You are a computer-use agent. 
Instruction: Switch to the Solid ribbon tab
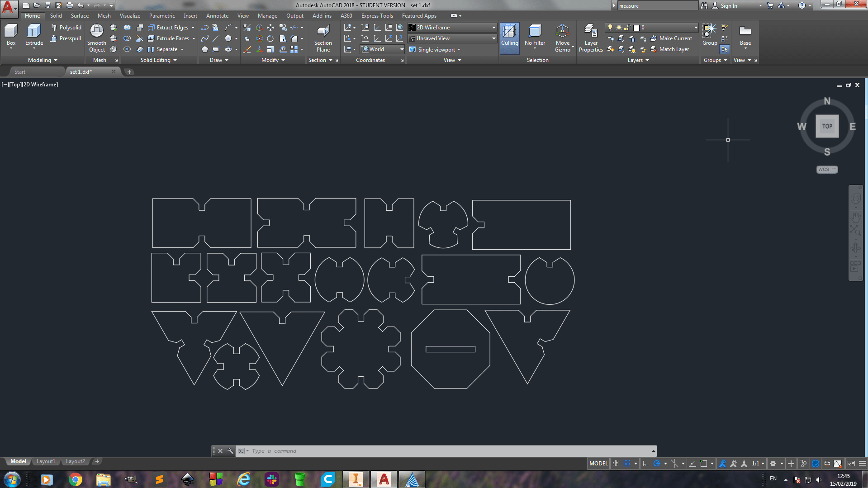(56, 16)
